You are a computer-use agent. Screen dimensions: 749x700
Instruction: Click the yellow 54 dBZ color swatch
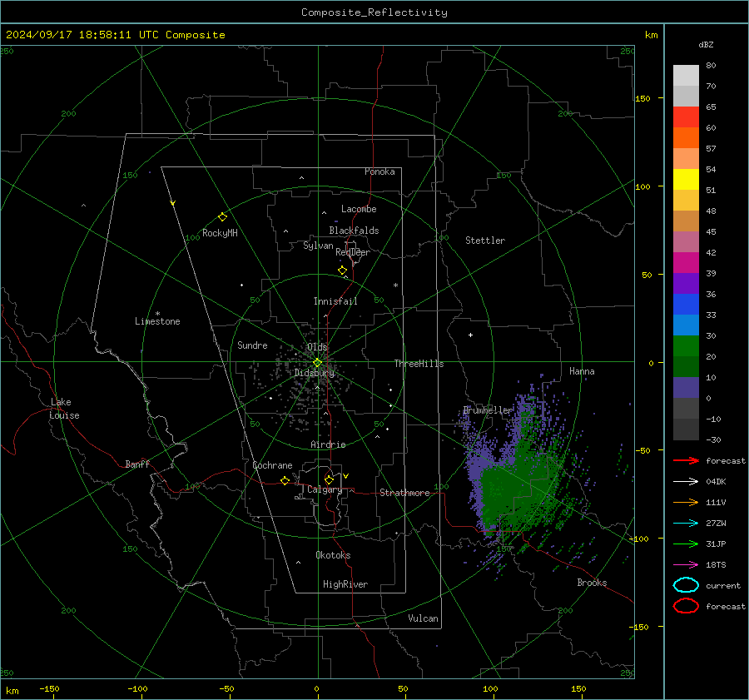point(686,180)
